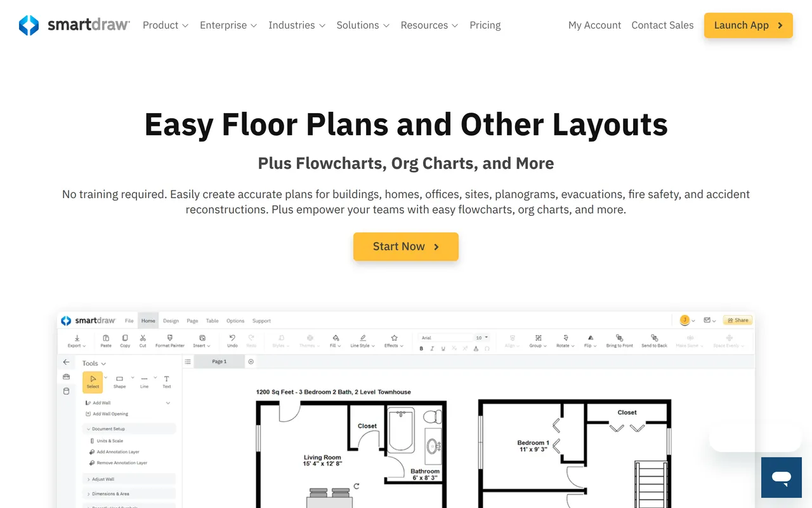Open the Page menu tab in the app
This screenshot has height=508, width=812.
[192, 321]
